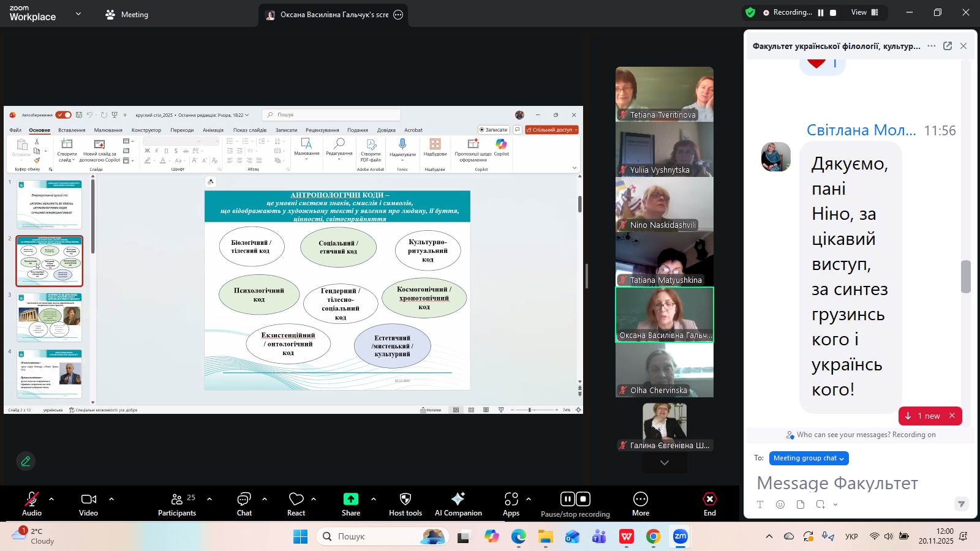This screenshot has width=980, height=551.
Task: Open the Host tools shield icon
Action: [x=405, y=499]
